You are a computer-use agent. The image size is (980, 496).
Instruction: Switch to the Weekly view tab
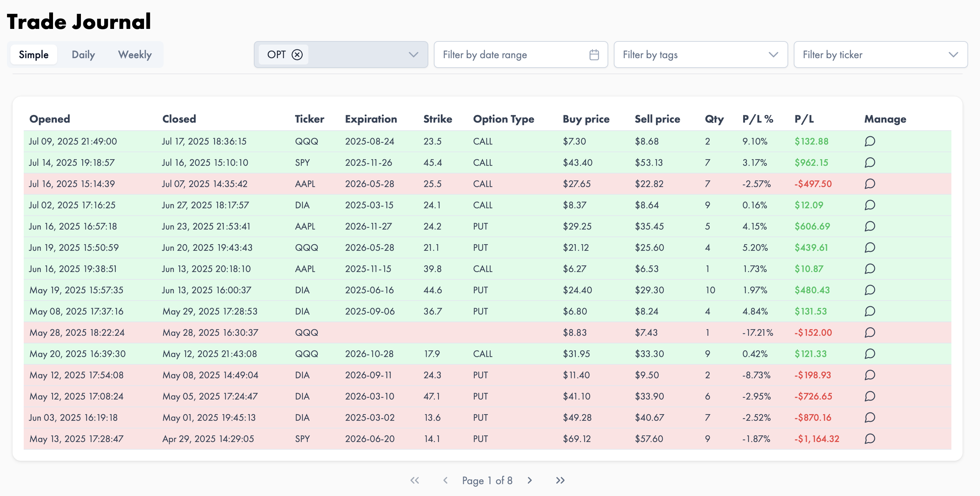pos(135,55)
